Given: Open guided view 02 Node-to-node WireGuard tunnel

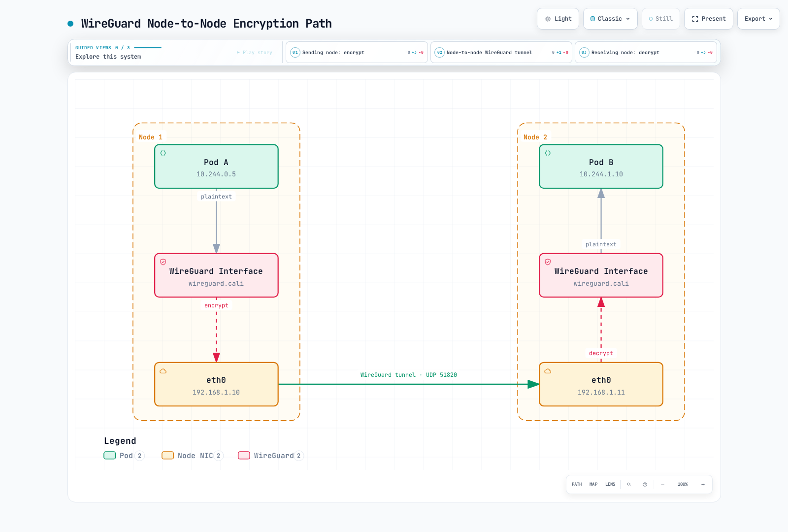Looking at the screenshot, I should click(x=501, y=52).
